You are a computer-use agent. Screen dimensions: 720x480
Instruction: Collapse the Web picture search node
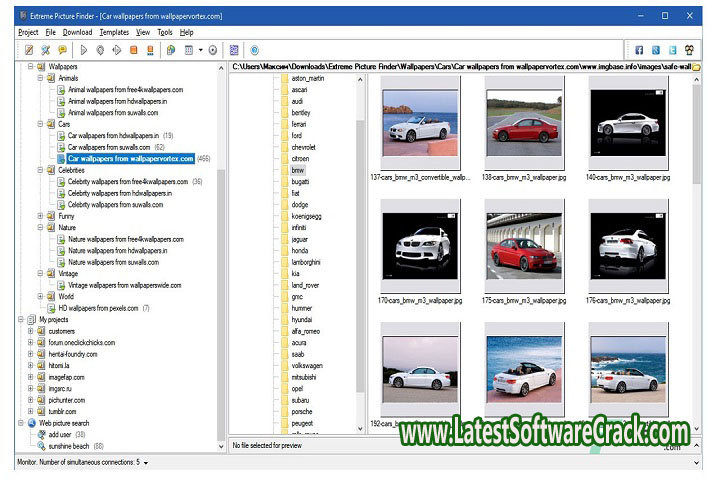coord(21,423)
